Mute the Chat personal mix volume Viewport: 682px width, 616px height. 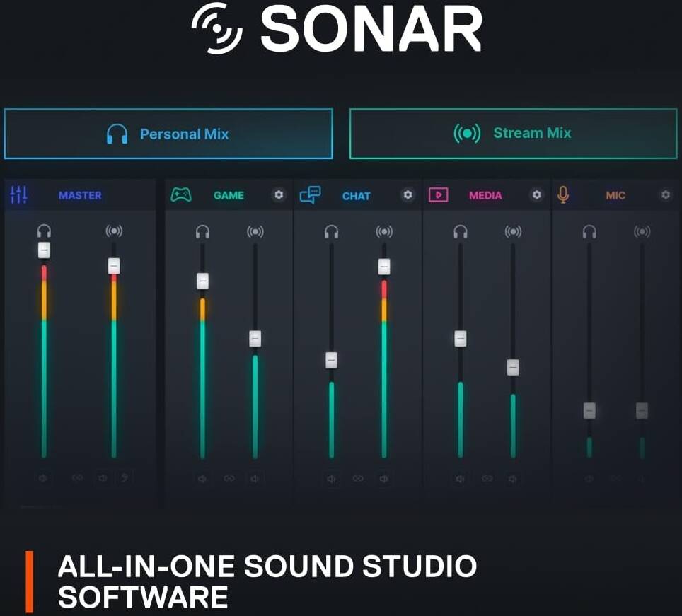[x=331, y=479]
